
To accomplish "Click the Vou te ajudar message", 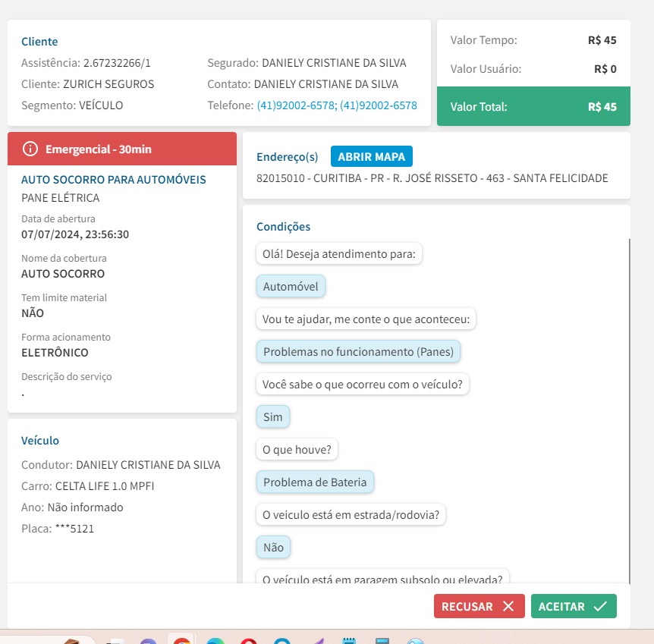I will tap(366, 319).
